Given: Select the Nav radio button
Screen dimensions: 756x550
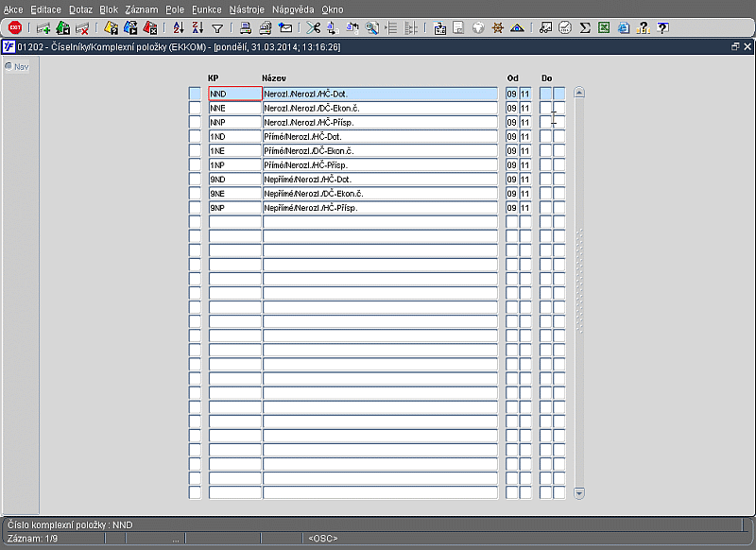Looking at the screenshot, I should 9,66.
